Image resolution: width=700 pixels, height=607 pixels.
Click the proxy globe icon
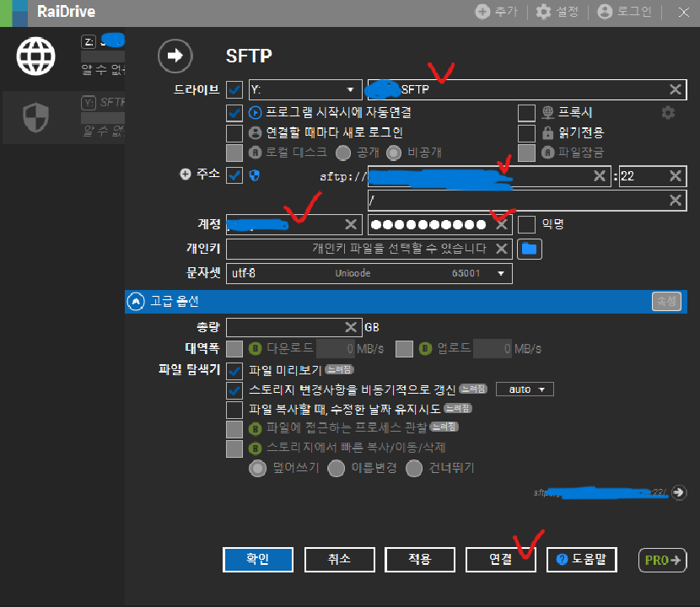click(x=547, y=112)
